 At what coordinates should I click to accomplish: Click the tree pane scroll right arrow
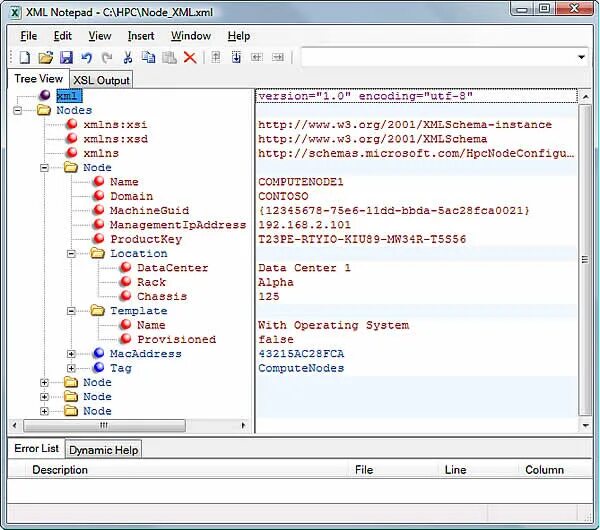point(243,425)
